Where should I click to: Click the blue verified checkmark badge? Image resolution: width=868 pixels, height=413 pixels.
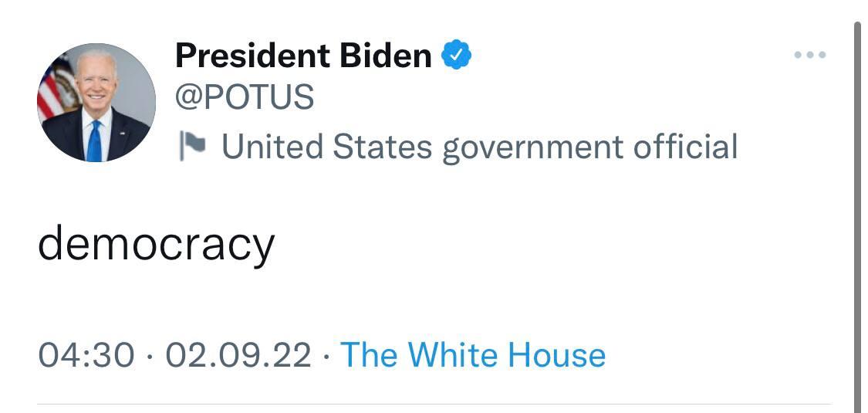pos(456,55)
